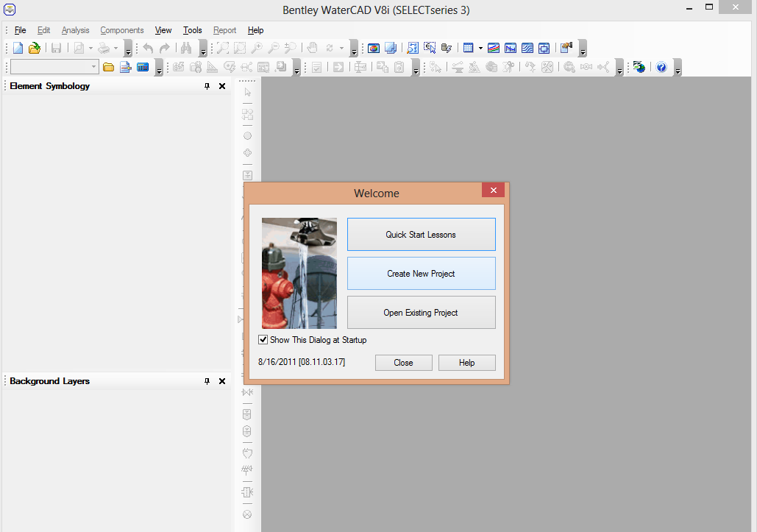
Task: Close the Element Symbology panel
Action: point(222,86)
